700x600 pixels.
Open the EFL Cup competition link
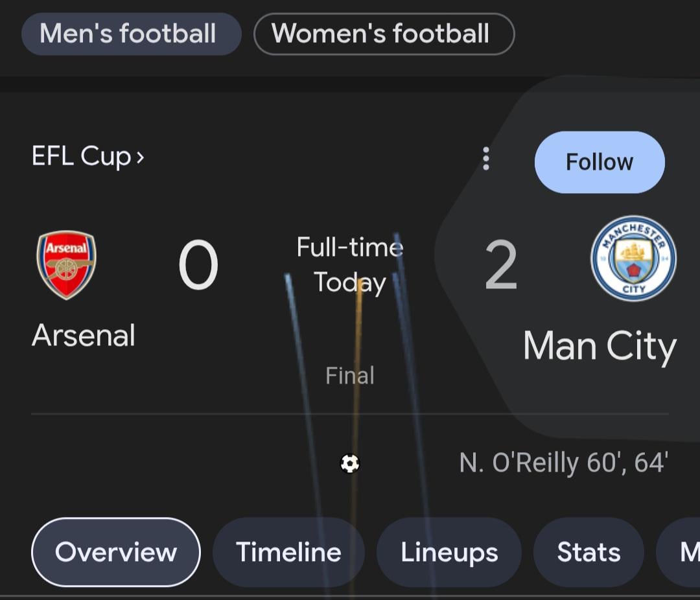click(x=80, y=156)
